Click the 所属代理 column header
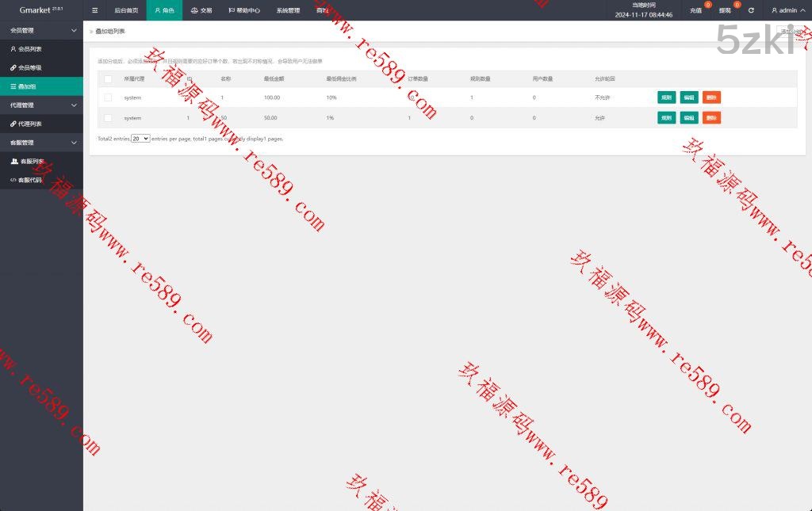812x511 pixels. point(134,79)
